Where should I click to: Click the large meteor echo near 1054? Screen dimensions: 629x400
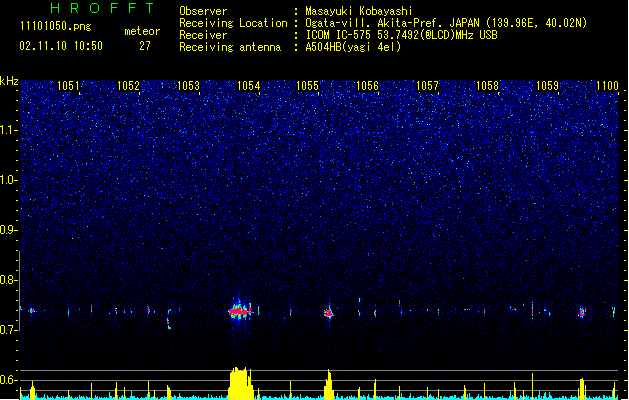241,311
